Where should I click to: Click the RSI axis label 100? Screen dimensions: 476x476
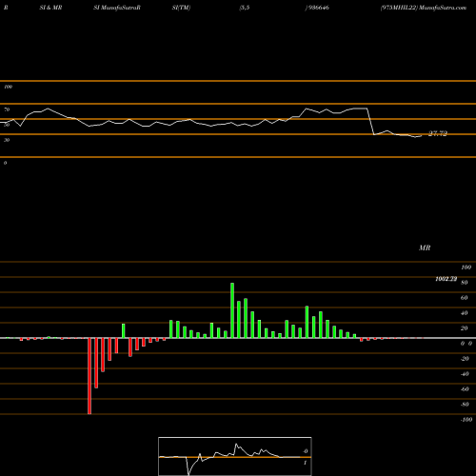click(x=9, y=87)
